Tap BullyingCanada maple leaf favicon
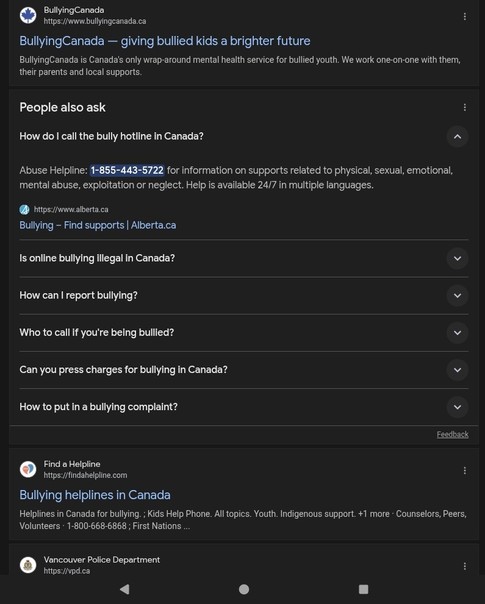Viewport: 485px width, 604px height. pyautogui.click(x=28, y=15)
